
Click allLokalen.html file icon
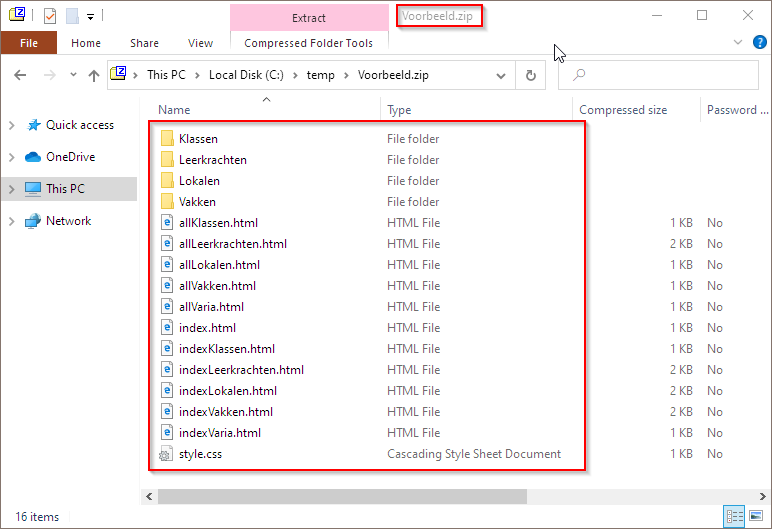click(167, 265)
